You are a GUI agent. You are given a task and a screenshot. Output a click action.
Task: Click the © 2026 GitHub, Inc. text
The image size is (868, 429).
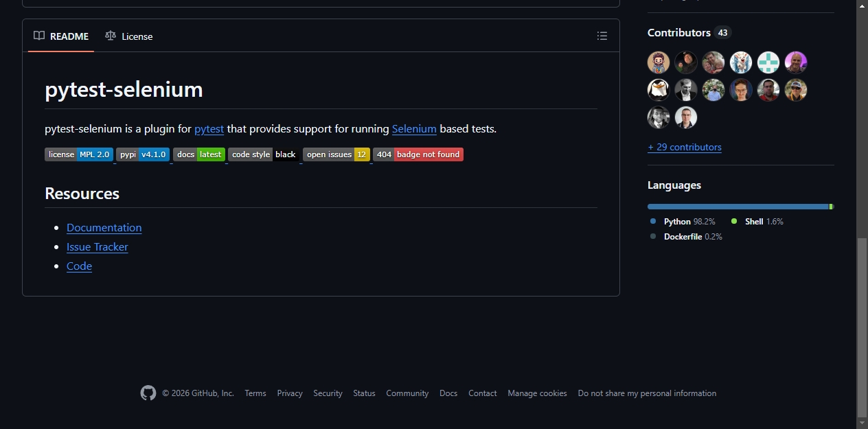198,393
